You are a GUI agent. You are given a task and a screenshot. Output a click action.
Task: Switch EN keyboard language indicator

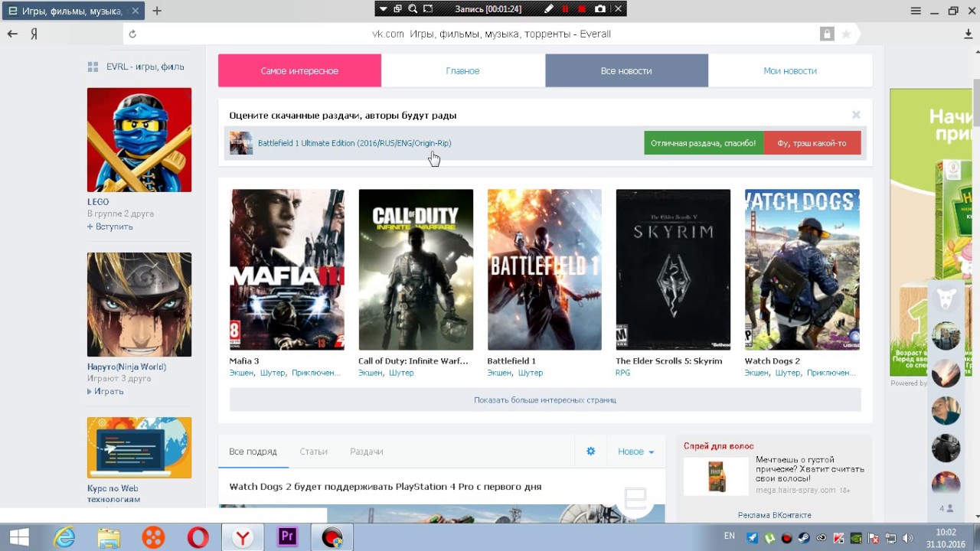click(x=729, y=536)
